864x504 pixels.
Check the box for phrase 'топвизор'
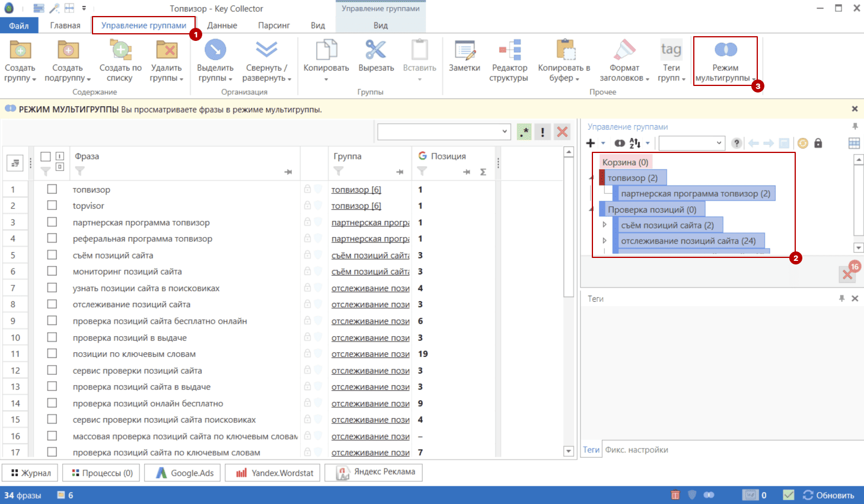coord(52,189)
